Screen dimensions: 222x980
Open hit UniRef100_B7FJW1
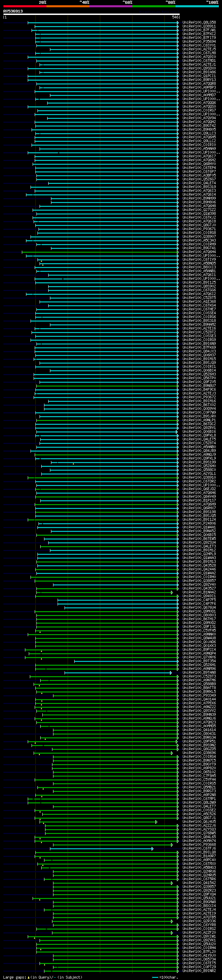point(199,30)
